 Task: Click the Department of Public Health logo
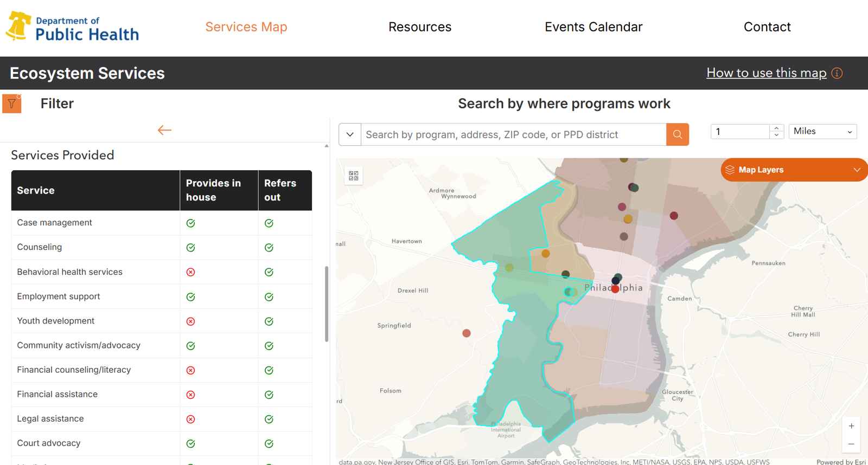73,27
